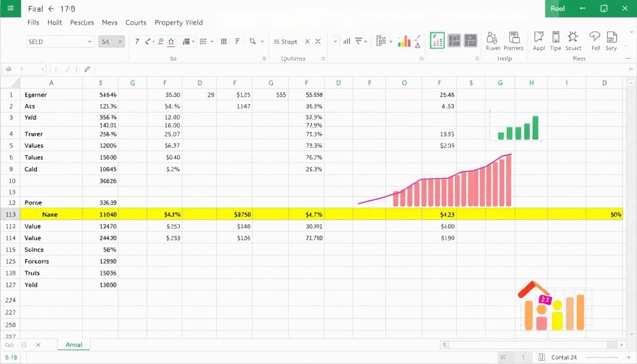This screenshot has width=637, height=364.
Task: Click the Foll speech bubble icon
Action: 595,37
